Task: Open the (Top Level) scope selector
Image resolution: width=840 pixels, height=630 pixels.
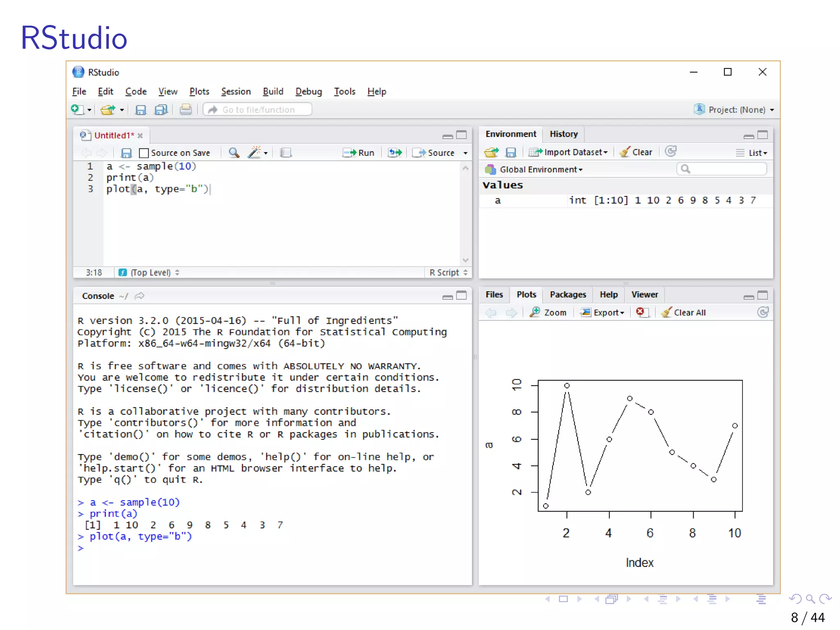Action: pyautogui.click(x=150, y=273)
